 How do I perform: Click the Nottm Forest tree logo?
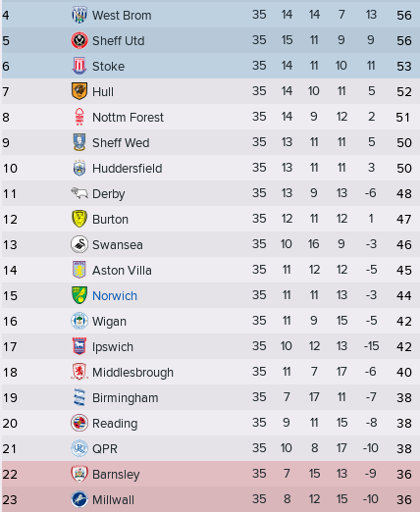click(x=79, y=117)
